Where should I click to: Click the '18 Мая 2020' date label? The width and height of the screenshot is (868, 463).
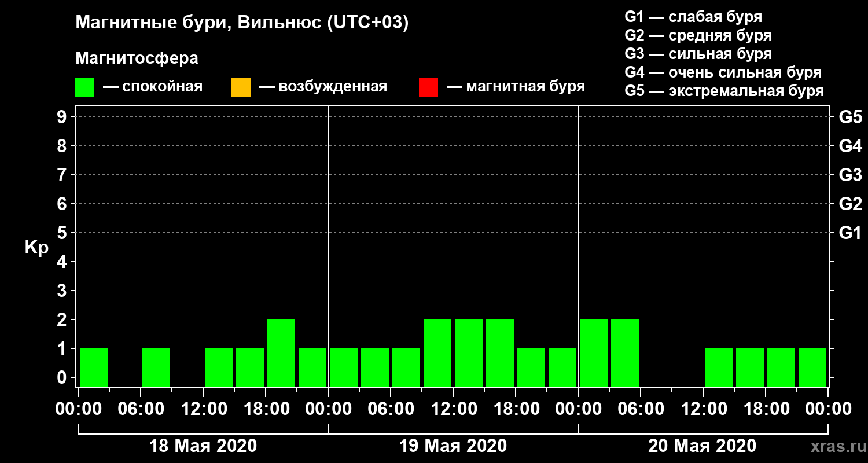(203, 446)
